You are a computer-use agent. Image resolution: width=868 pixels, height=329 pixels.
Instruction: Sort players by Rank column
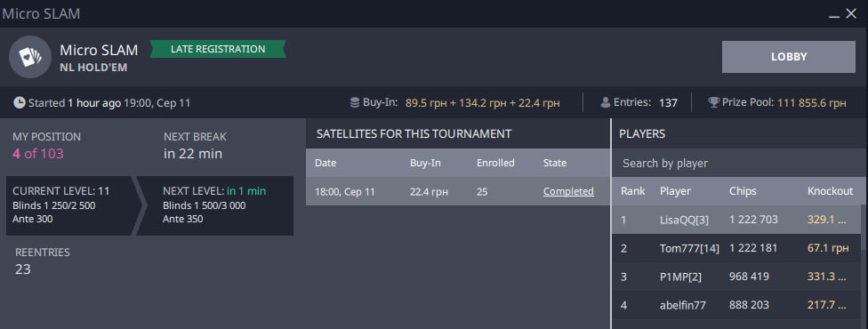[x=632, y=191]
